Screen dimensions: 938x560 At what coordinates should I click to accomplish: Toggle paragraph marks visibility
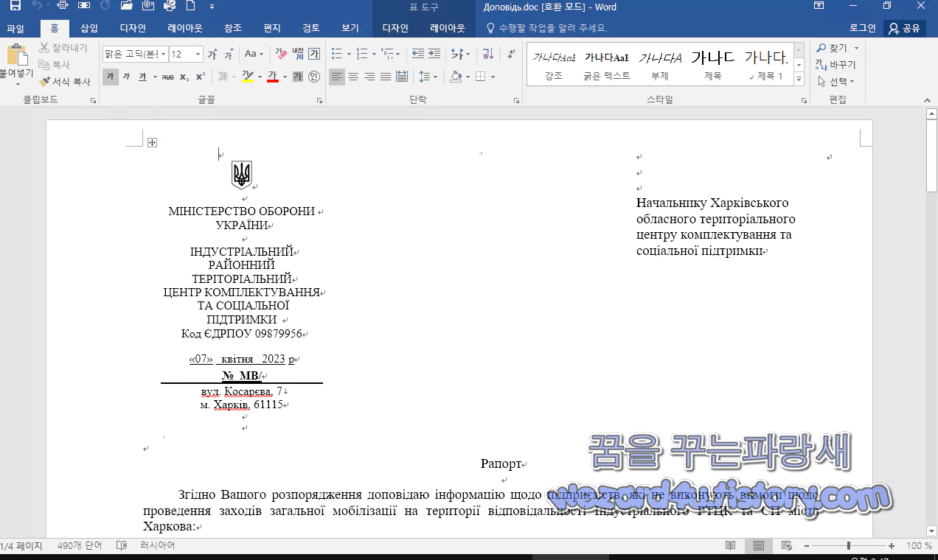tap(509, 53)
